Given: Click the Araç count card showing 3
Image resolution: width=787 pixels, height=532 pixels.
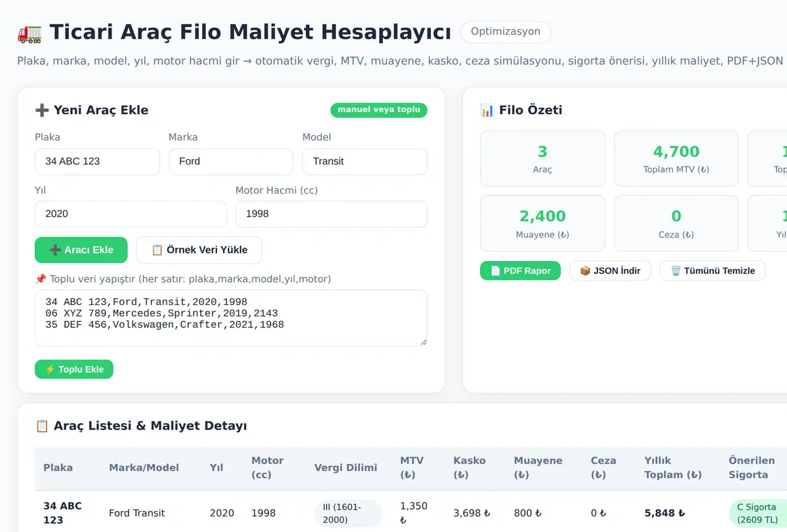Looking at the screenshot, I should pos(542,159).
